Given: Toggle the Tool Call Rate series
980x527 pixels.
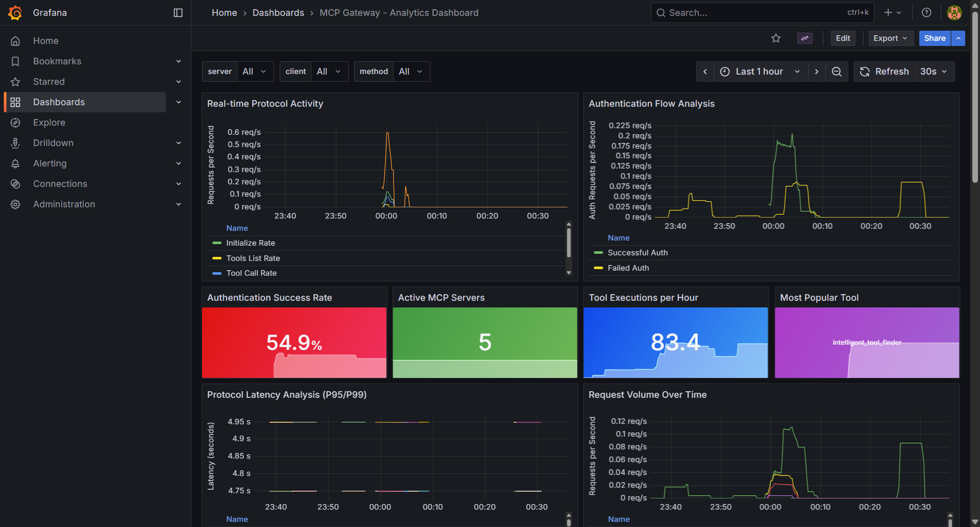Looking at the screenshot, I should (x=250, y=273).
